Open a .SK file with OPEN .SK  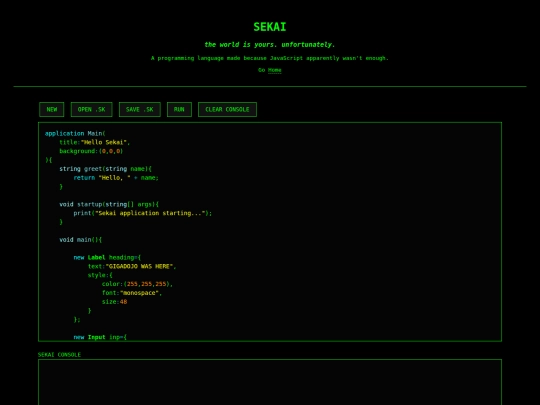coord(92,110)
